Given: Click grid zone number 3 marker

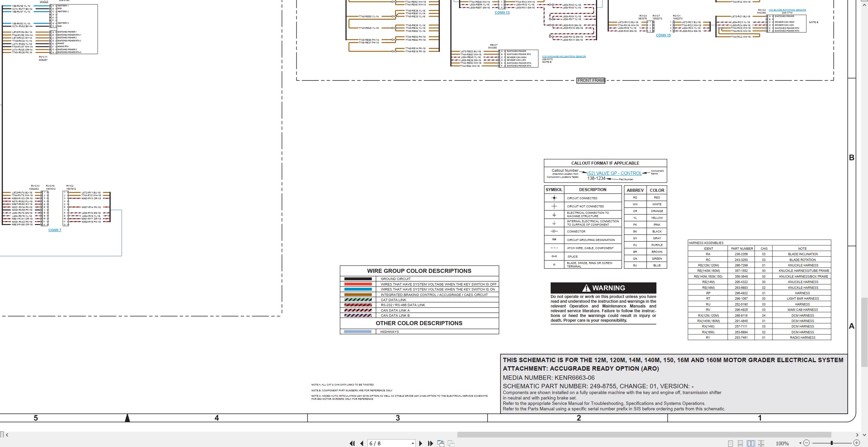Looking at the screenshot, I should click(398, 418).
